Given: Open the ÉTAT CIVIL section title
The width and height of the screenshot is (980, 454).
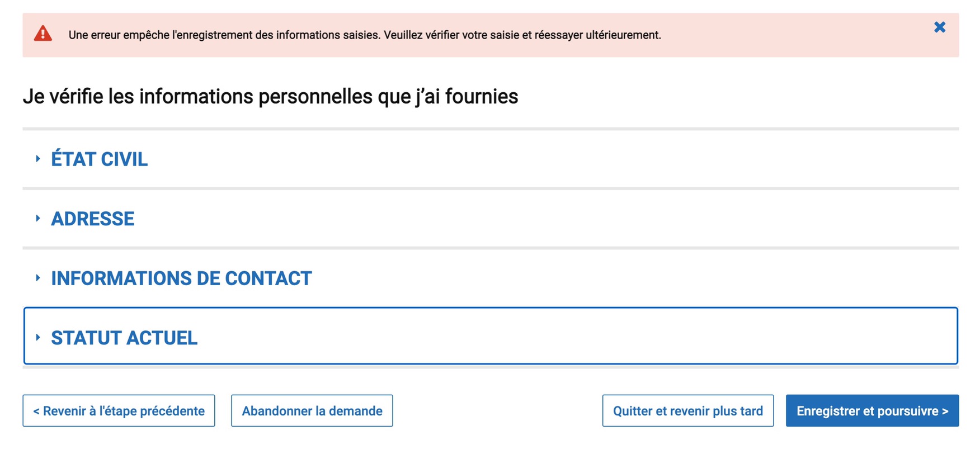Looking at the screenshot, I should [x=100, y=159].
